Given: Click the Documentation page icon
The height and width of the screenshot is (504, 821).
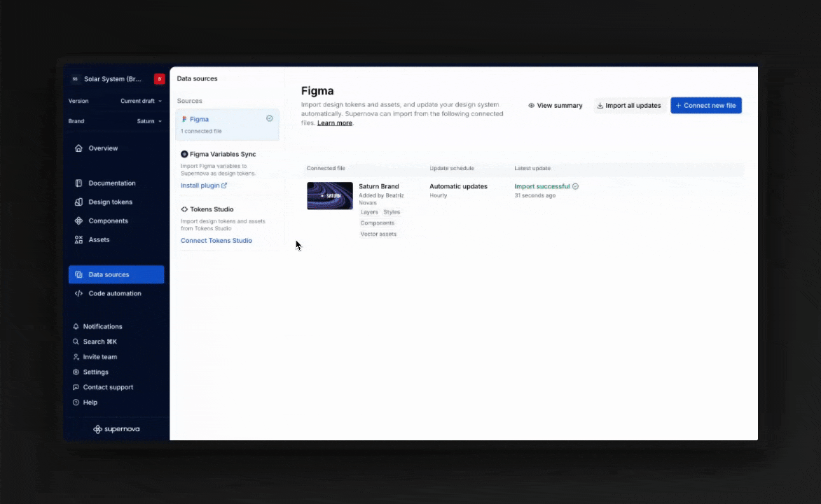Looking at the screenshot, I should point(78,183).
